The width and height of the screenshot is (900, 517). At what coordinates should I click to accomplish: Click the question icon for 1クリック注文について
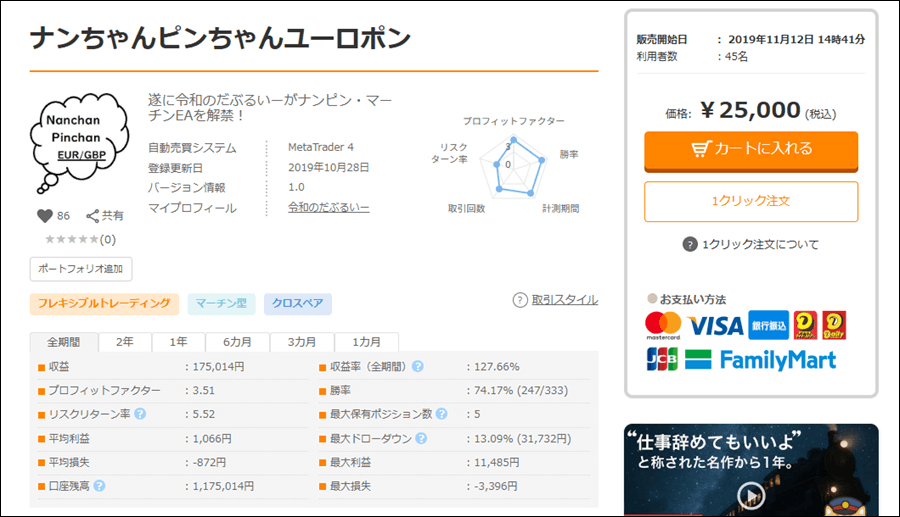[x=690, y=245]
